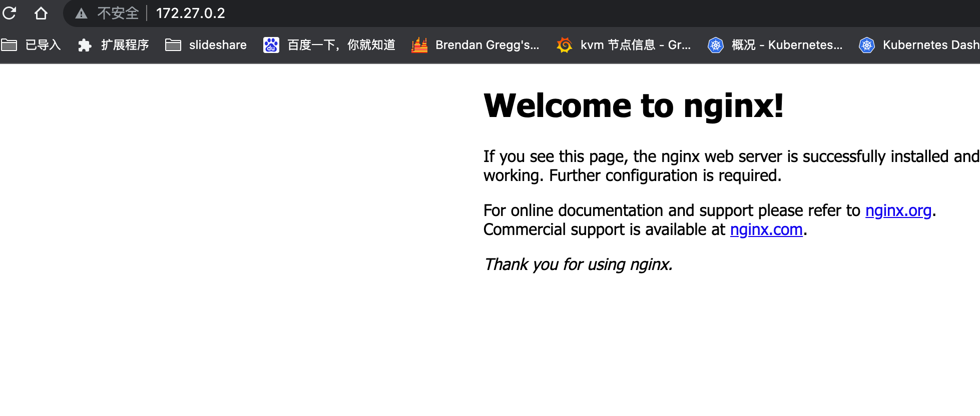Click the Welcome to nginx! heading
Viewport: 980px width, 416px height.
tap(634, 106)
